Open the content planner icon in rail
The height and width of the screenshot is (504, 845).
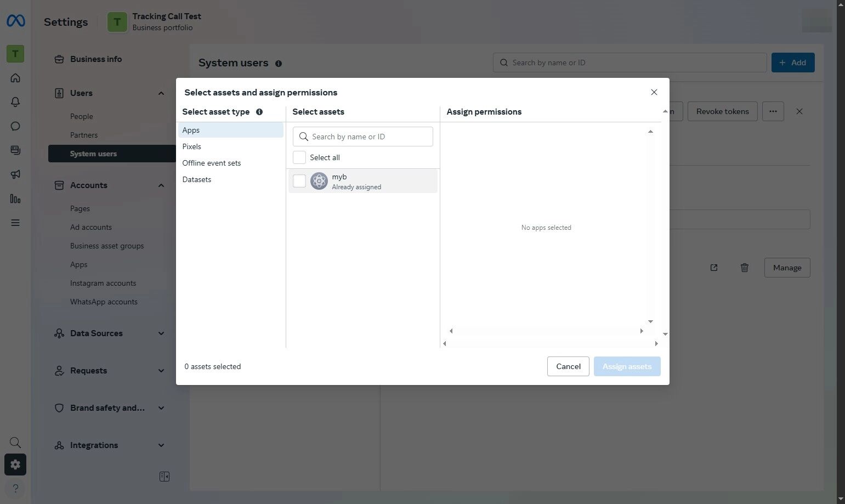[15, 150]
